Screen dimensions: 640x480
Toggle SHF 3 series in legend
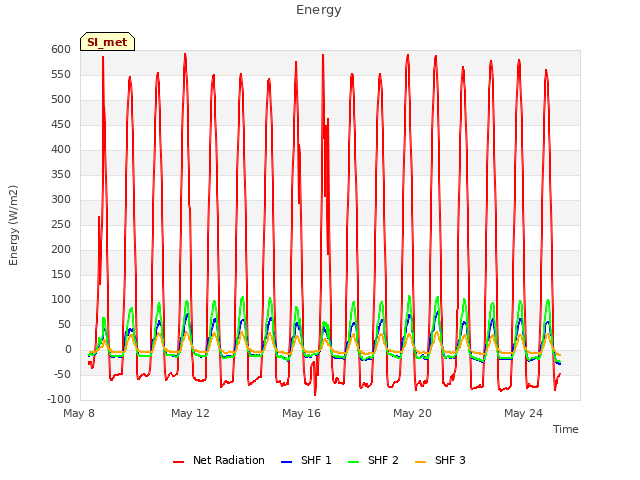click(x=450, y=460)
